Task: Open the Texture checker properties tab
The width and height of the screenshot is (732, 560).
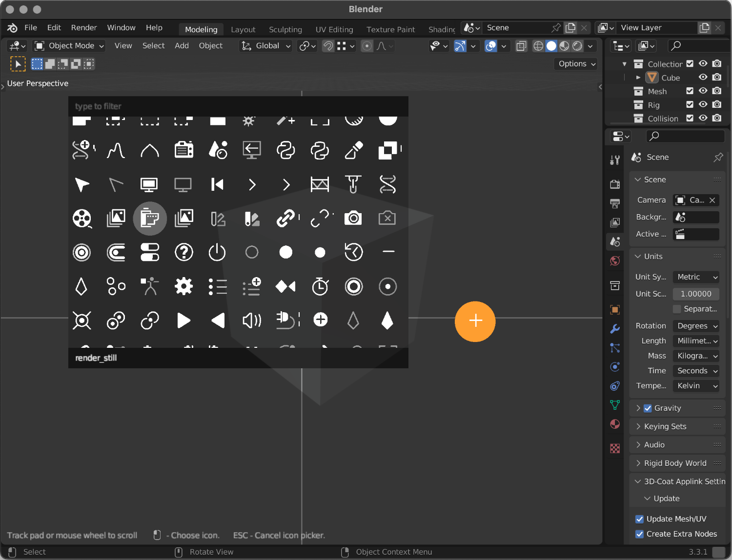Action: point(615,448)
